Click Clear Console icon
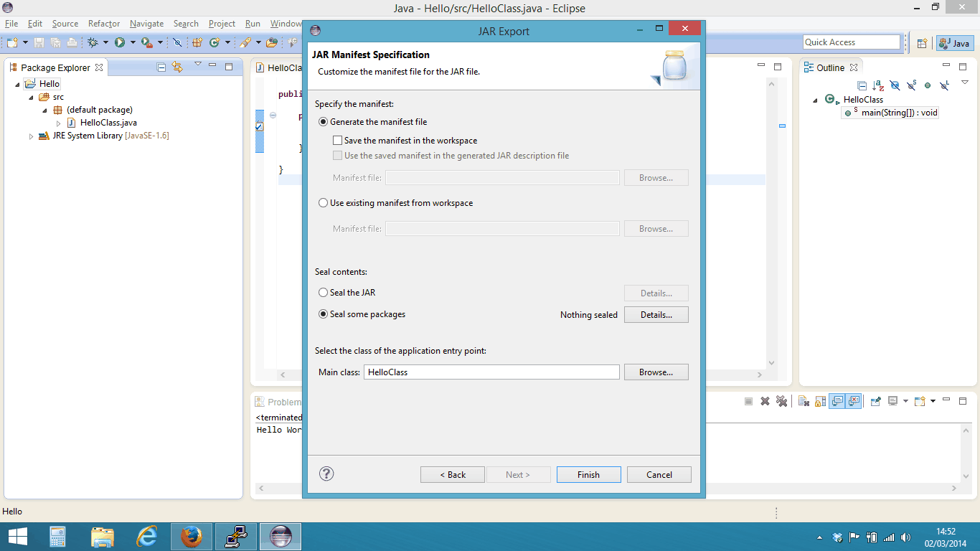The image size is (980, 551). [x=804, y=401]
